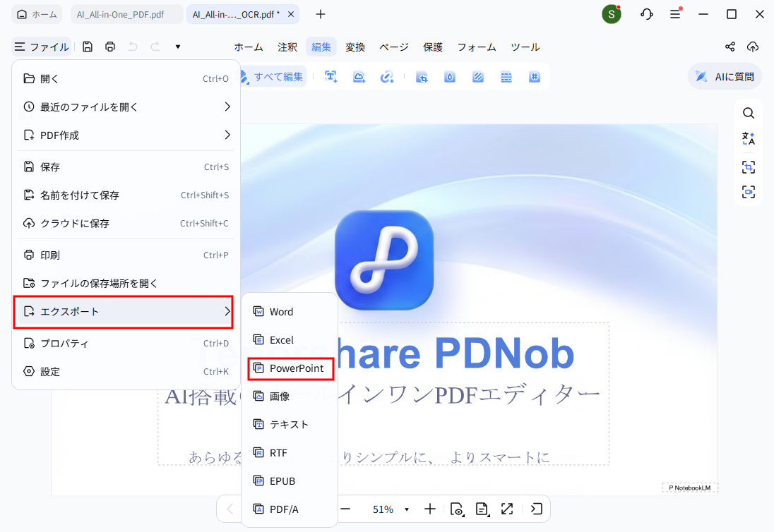Click the save disk icon in top toolbar

coord(88,47)
